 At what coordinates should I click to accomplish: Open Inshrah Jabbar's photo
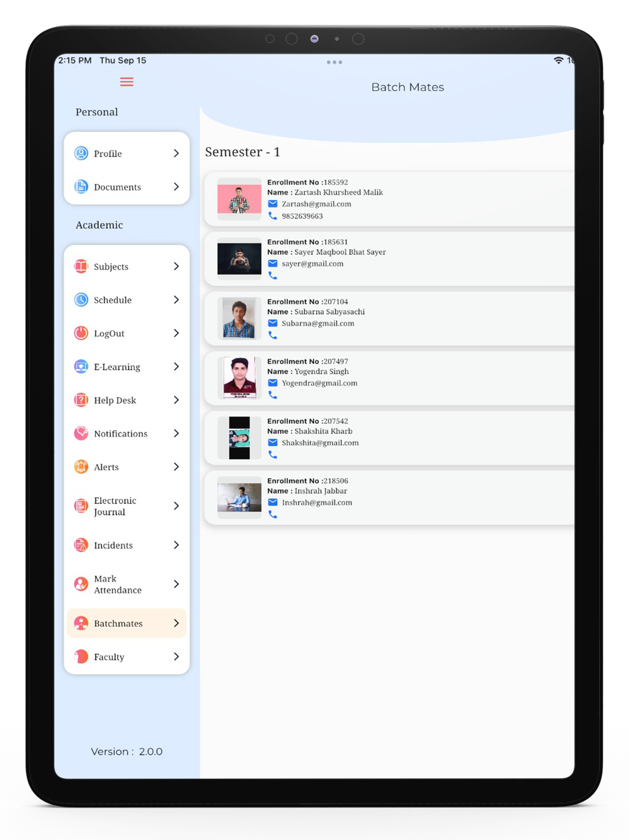(x=239, y=497)
